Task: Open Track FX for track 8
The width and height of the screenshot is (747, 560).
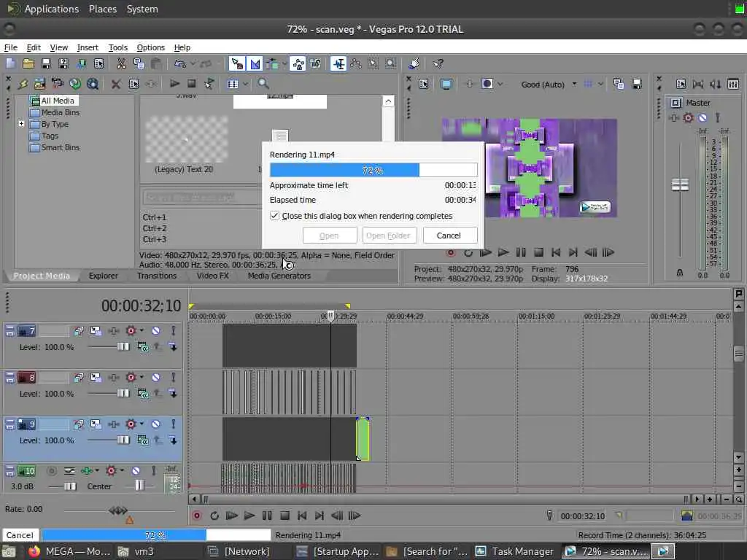Action: (114, 378)
